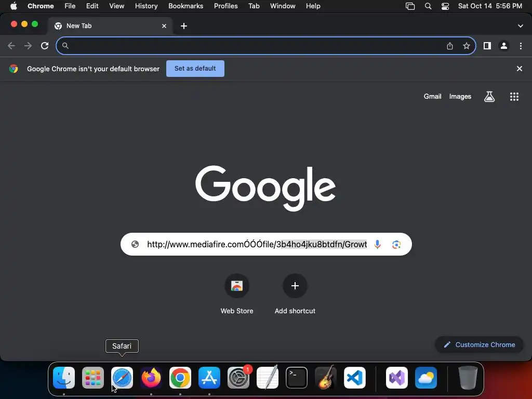Open the Profiles menu
Viewport: 532px width, 399px height.
tap(226, 6)
